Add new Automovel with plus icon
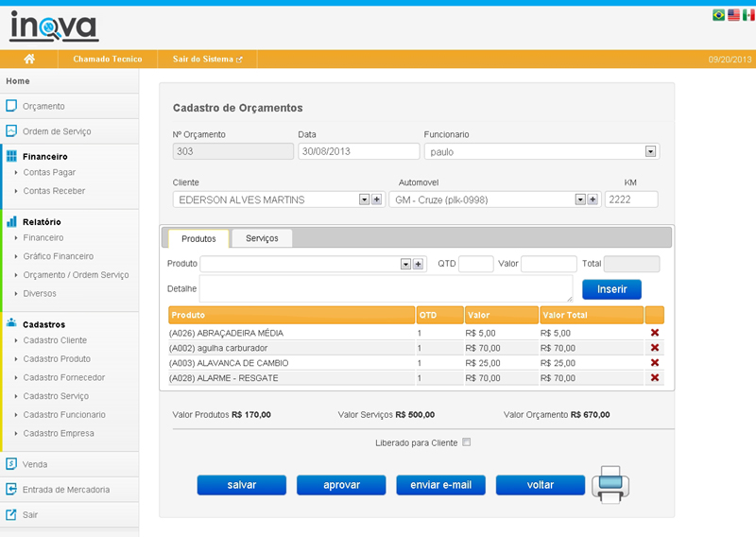 point(593,199)
